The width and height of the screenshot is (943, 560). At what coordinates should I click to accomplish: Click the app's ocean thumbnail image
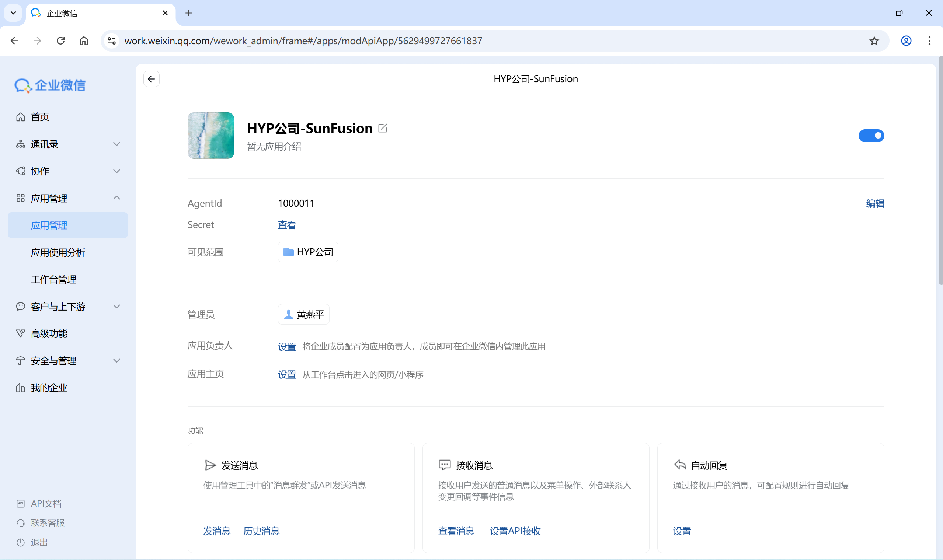(210, 136)
